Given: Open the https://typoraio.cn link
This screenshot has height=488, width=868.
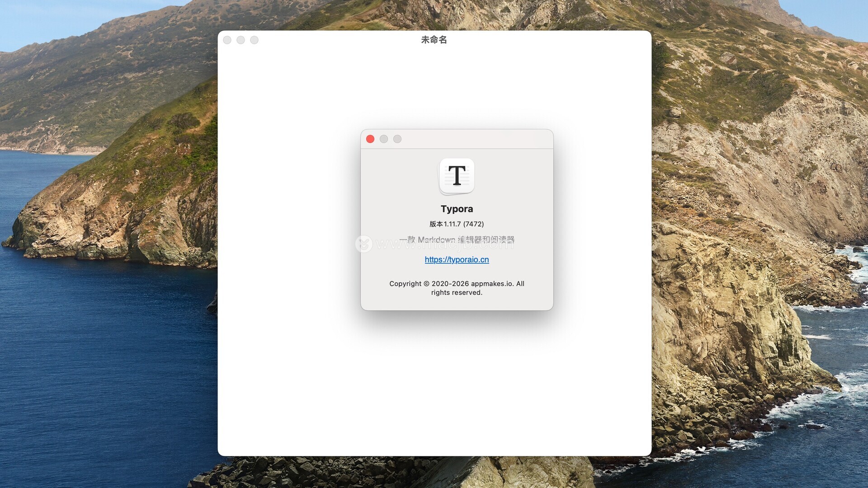Looking at the screenshot, I should point(457,259).
